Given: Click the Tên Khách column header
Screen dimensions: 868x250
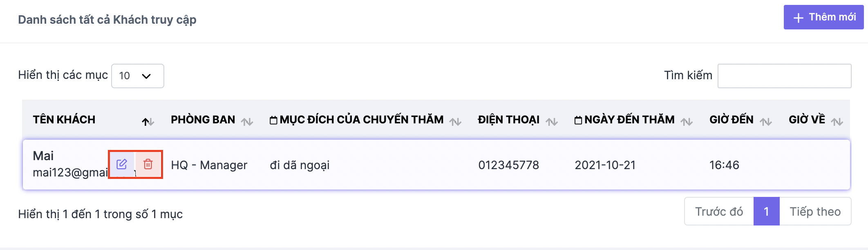Looking at the screenshot, I should [64, 120].
